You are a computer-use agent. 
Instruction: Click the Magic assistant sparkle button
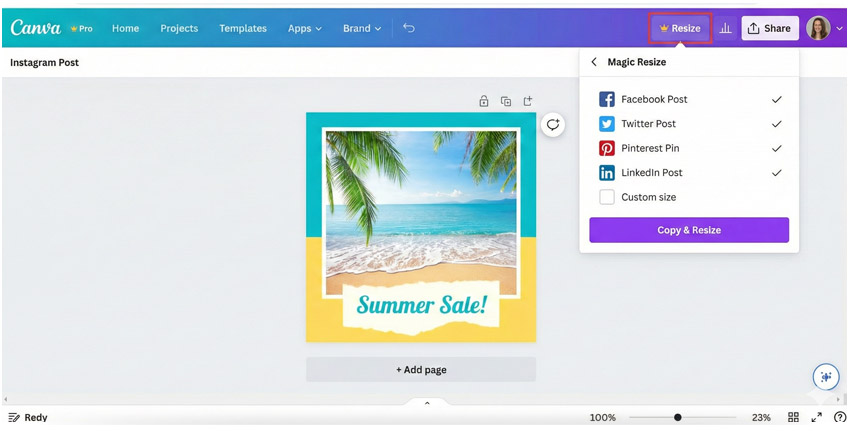pyautogui.click(x=825, y=377)
